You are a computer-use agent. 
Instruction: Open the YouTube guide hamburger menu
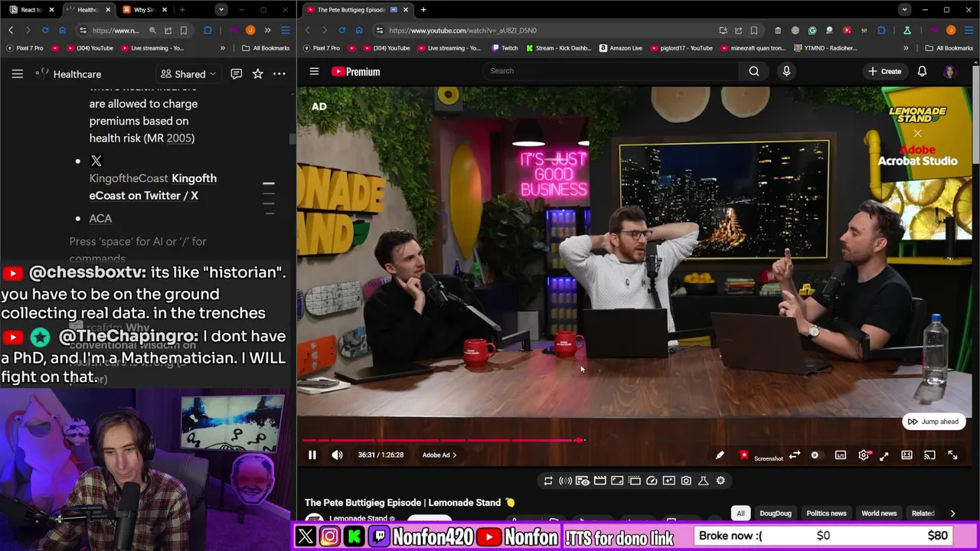point(314,71)
